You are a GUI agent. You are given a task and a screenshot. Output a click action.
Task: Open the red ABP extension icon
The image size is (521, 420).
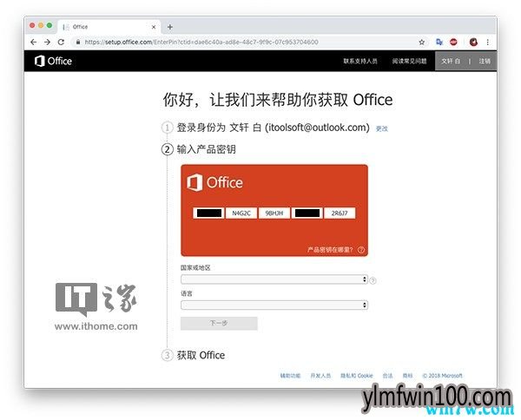tap(453, 43)
